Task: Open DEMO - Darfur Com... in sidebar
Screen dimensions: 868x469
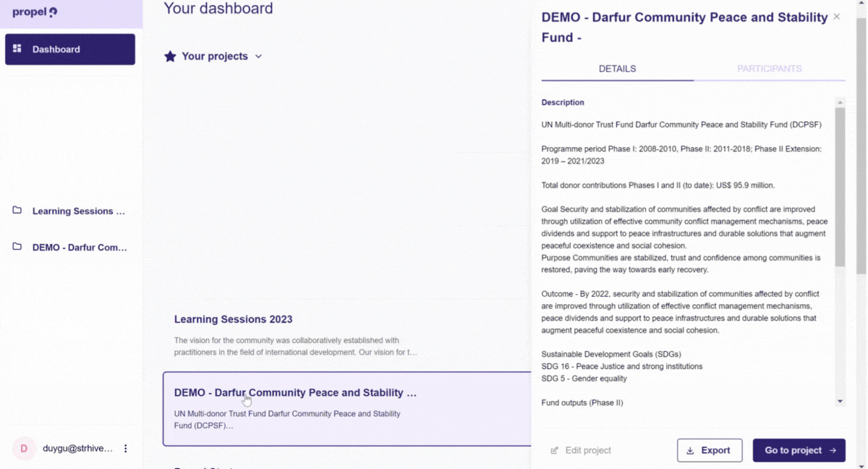Action: 80,248
